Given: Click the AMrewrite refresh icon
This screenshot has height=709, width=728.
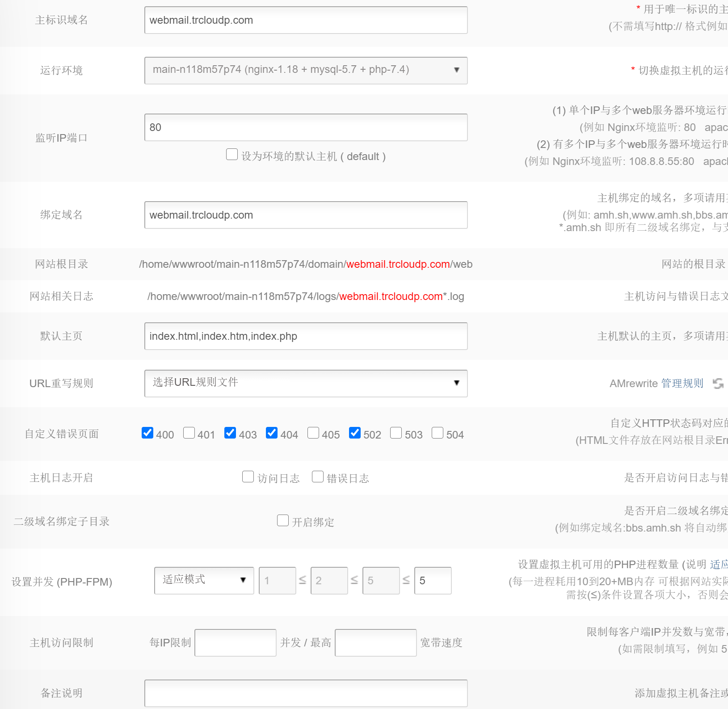Looking at the screenshot, I should (718, 384).
